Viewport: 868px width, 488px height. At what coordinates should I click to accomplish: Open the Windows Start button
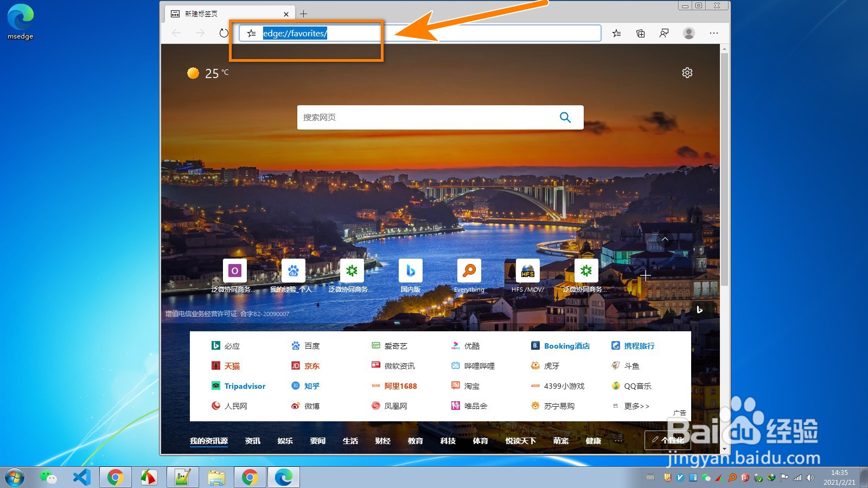[14, 477]
